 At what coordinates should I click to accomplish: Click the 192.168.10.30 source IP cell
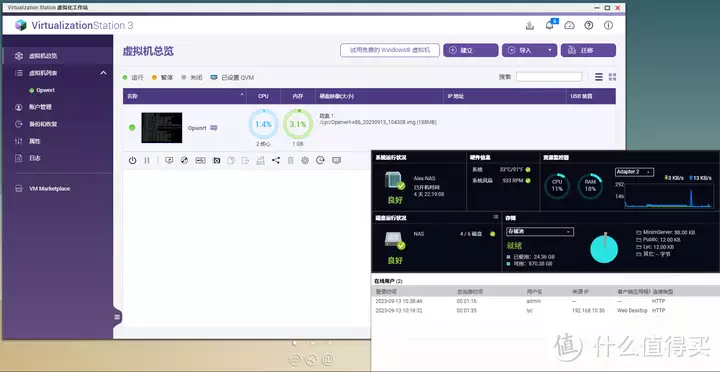pos(588,310)
